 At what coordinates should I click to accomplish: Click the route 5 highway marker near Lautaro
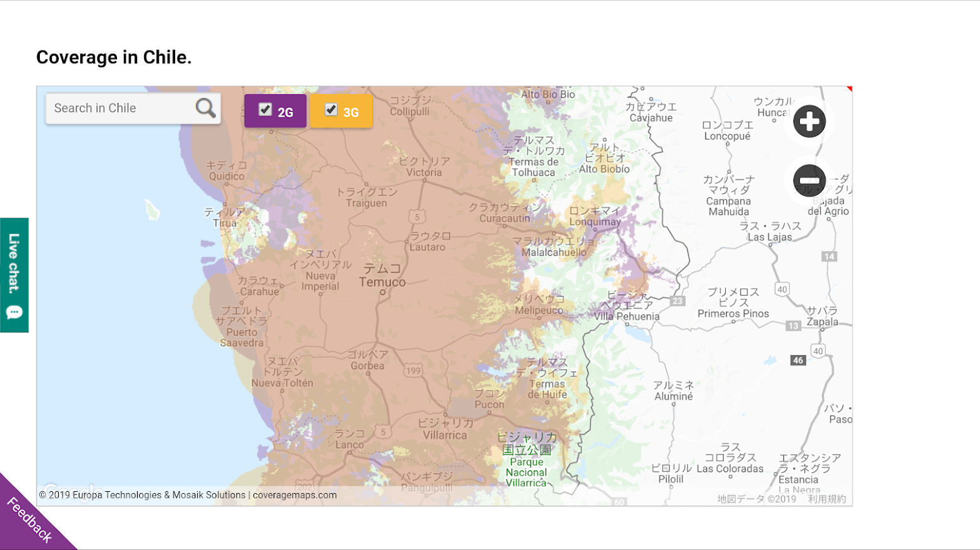pos(417,217)
